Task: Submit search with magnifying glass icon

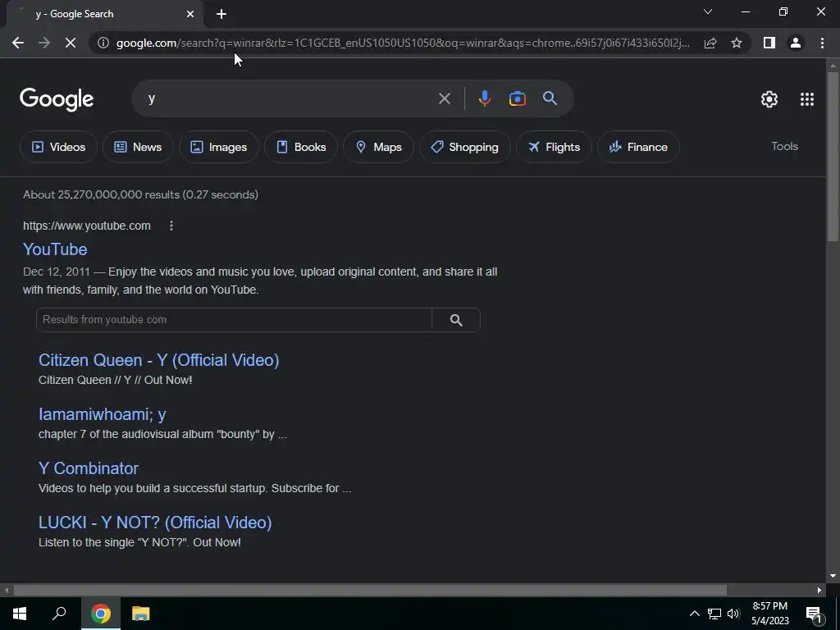Action: (550, 98)
